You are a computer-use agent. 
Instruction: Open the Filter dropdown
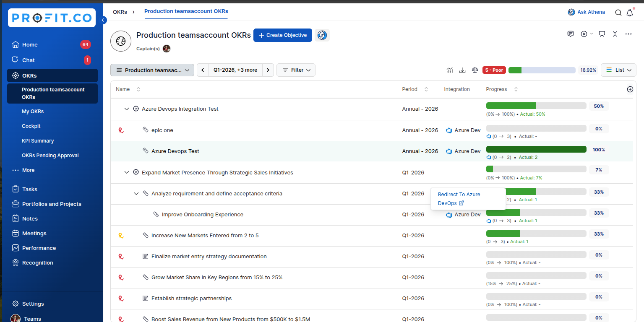(296, 70)
